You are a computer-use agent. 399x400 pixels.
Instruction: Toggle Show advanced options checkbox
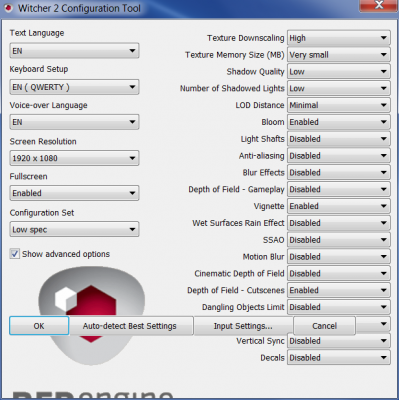14,254
